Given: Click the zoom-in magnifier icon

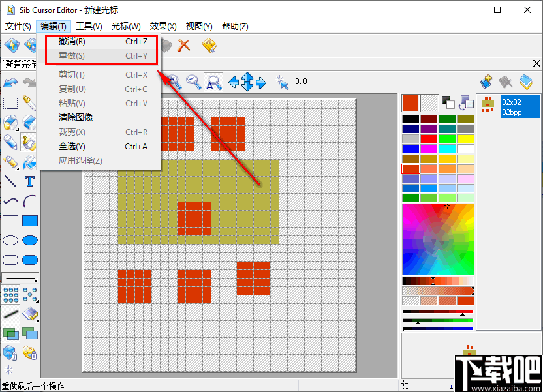Looking at the screenshot, I should (x=174, y=82).
